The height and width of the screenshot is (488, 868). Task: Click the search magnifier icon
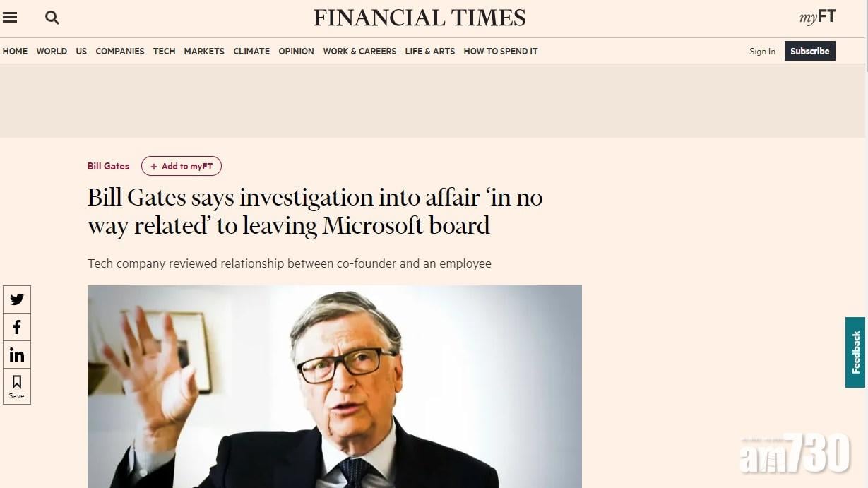[x=52, y=18]
